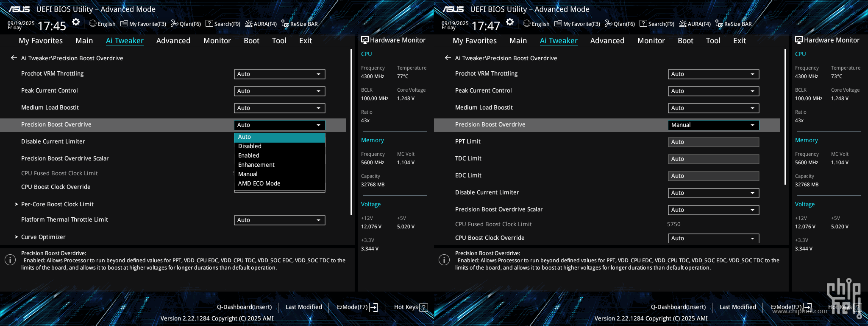
Task: Click Ai Tweaker tab in right screen
Action: (559, 41)
